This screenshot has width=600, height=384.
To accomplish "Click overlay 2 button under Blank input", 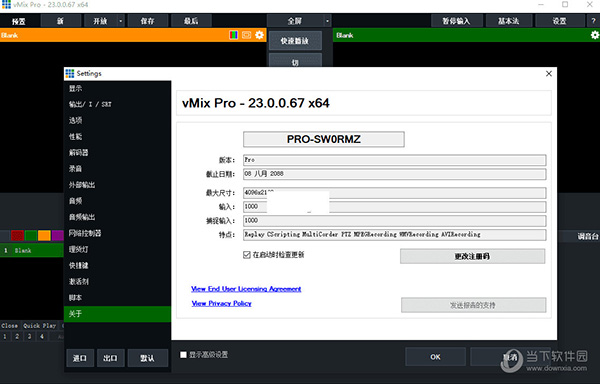I will click(17, 337).
